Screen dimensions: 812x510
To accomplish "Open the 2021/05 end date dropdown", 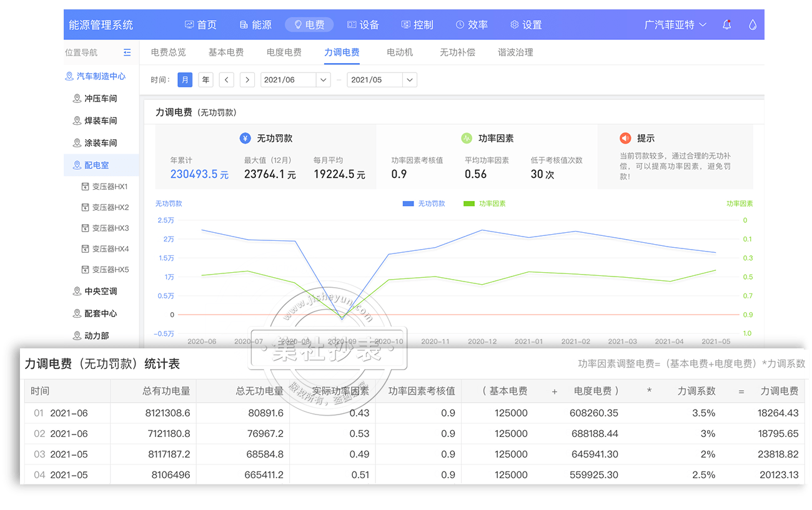I will (409, 80).
